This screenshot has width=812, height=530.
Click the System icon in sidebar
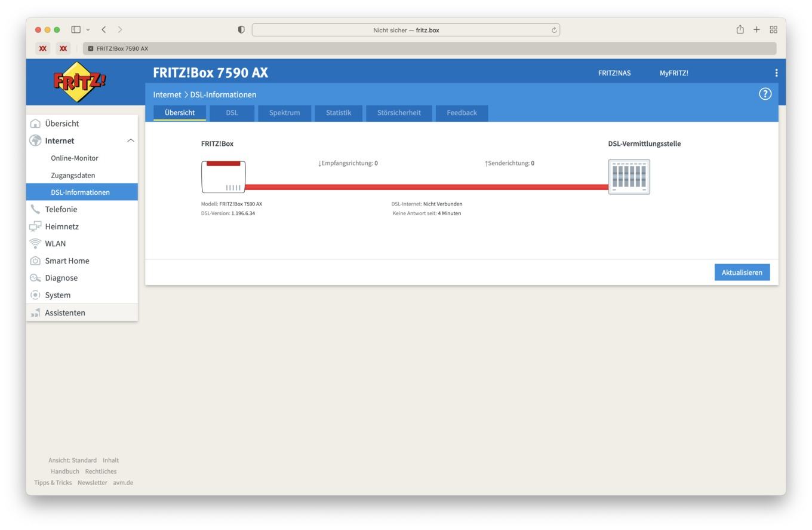point(35,295)
